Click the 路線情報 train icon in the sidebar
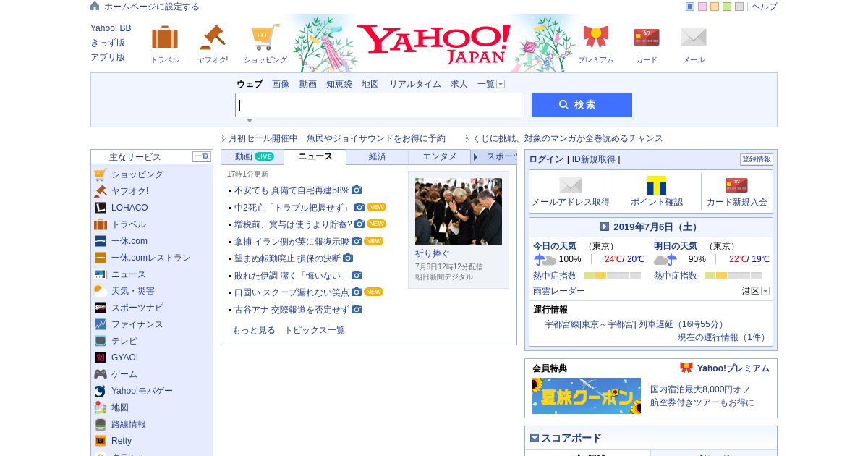The width and height of the screenshot is (868, 456). [x=101, y=424]
